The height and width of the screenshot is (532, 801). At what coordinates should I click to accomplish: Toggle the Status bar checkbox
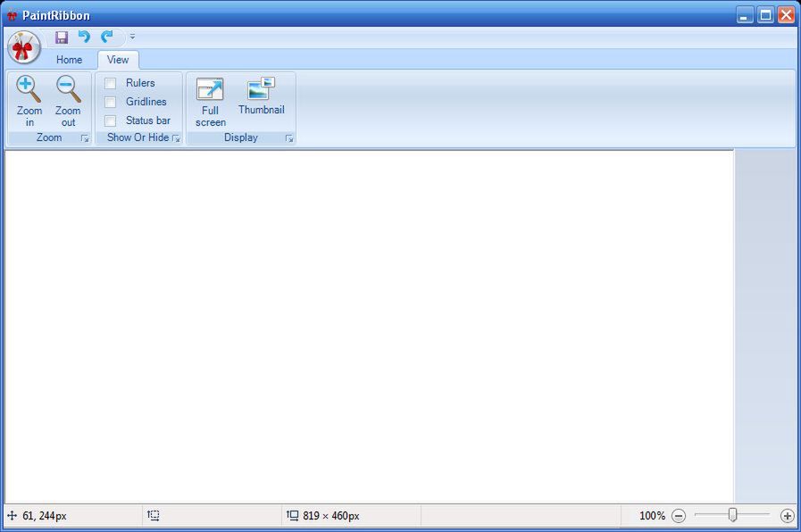[x=110, y=121]
